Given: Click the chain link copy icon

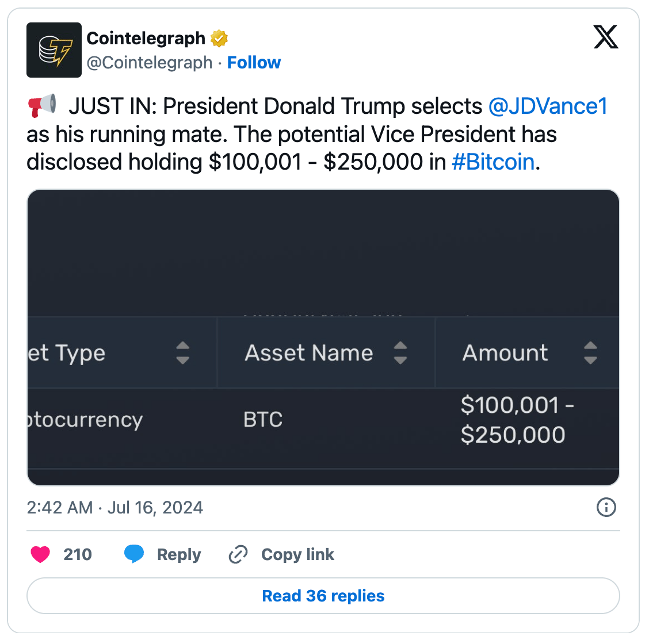Looking at the screenshot, I should pyautogui.click(x=238, y=554).
